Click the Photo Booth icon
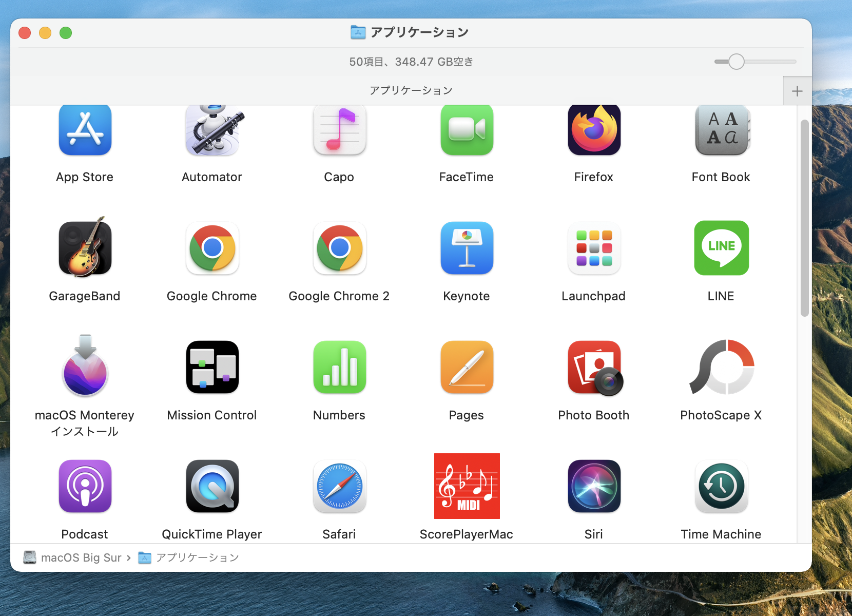This screenshot has width=852, height=616. [x=594, y=367]
